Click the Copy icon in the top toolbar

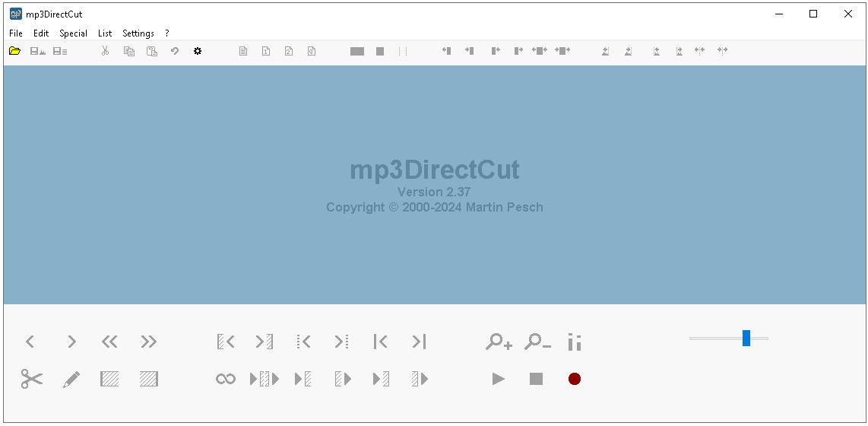pyautogui.click(x=129, y=51)
